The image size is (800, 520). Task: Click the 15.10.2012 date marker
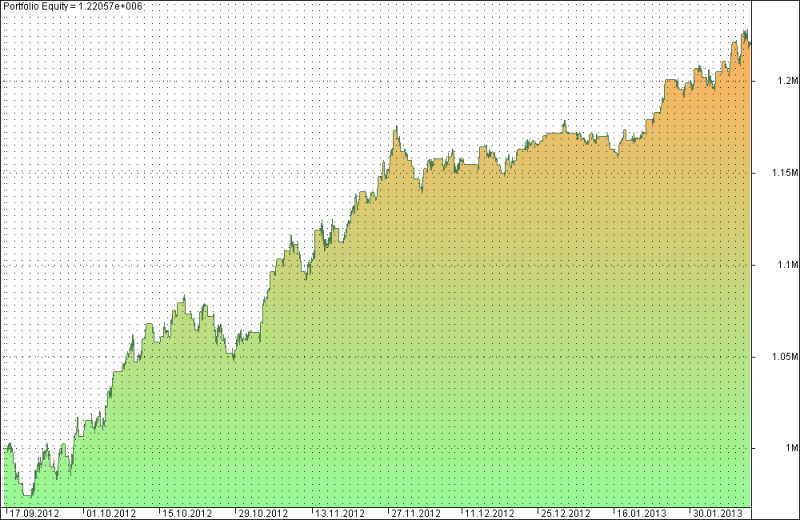[x=187, y=513]
